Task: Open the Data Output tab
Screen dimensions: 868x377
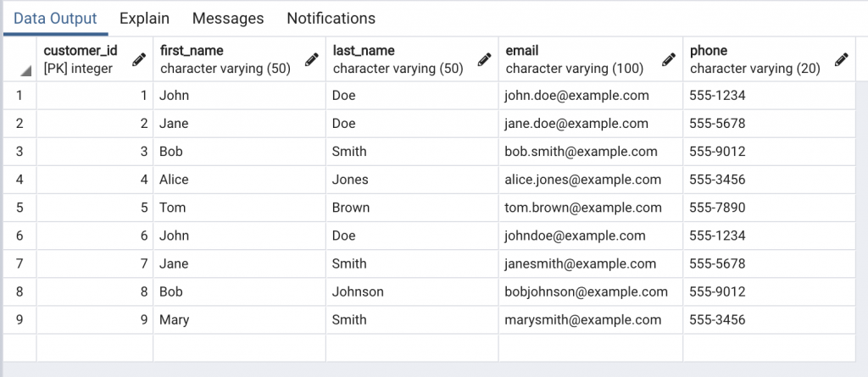Action: click(x=55, y=19)
